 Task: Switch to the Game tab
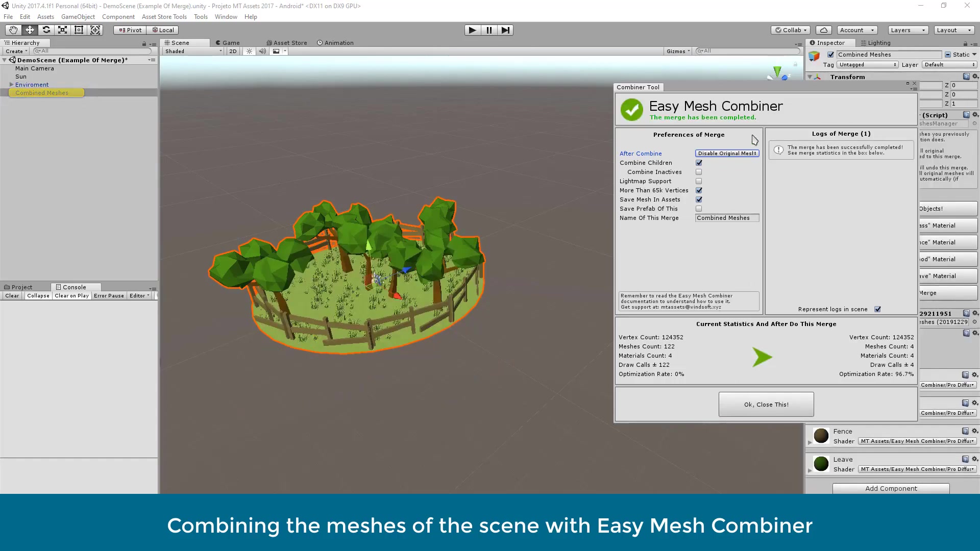(228, 43)
